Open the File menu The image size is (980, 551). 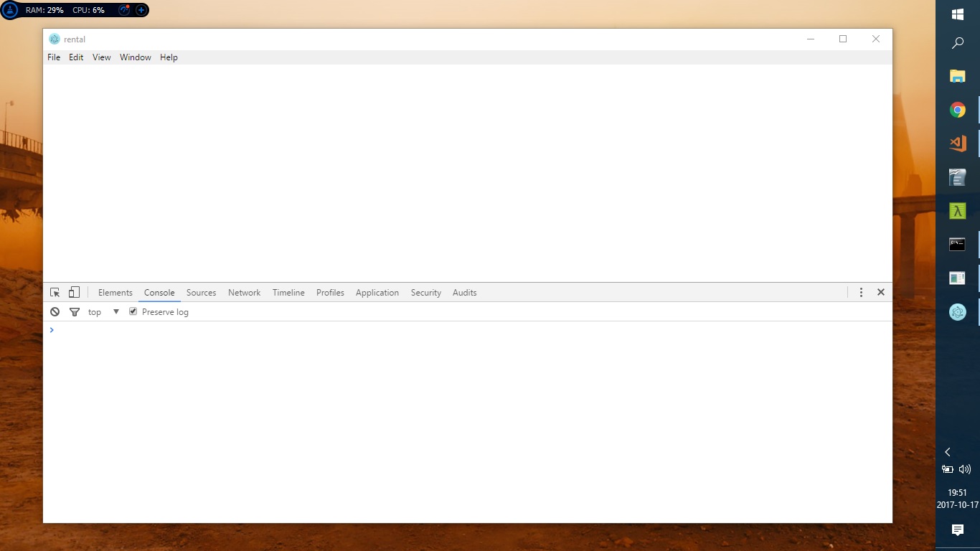pos(54,57)
